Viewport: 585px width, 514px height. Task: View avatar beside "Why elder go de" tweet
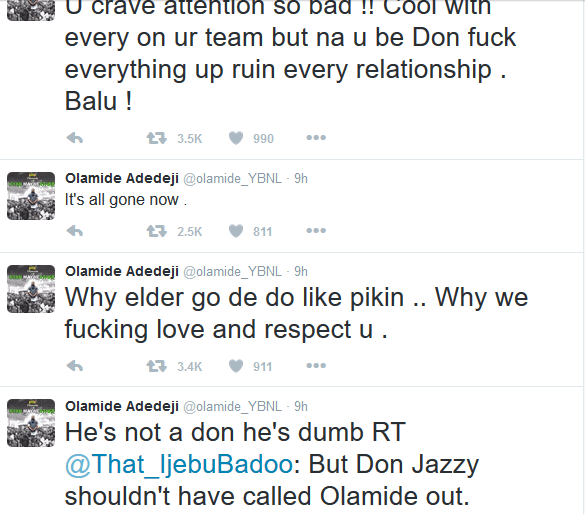(31, 289)
